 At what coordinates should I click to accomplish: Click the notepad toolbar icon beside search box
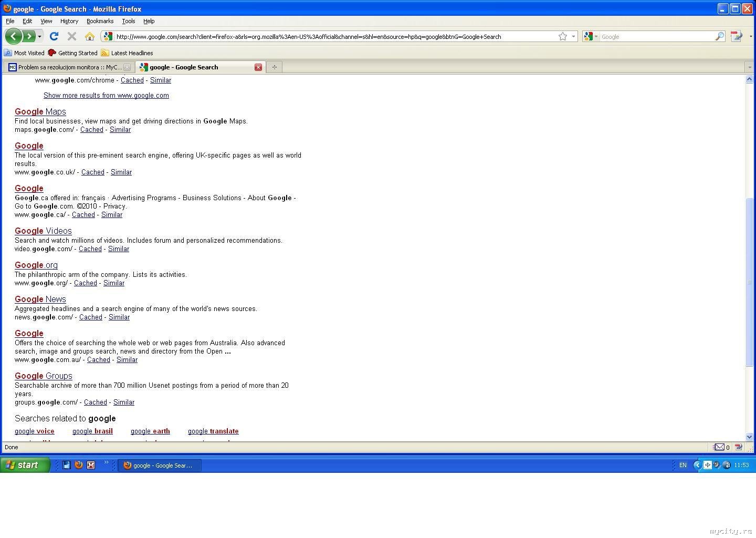point(737,36)
